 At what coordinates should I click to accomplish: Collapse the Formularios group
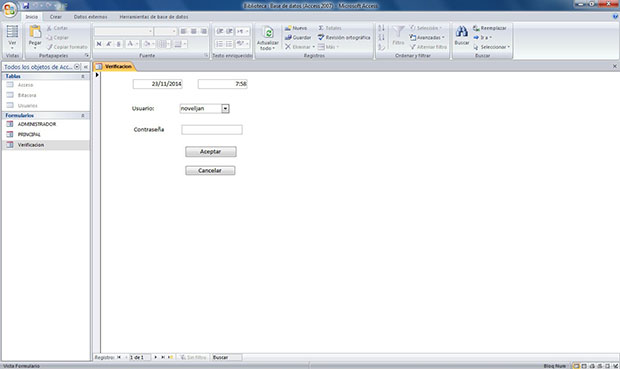click(83, 115)
